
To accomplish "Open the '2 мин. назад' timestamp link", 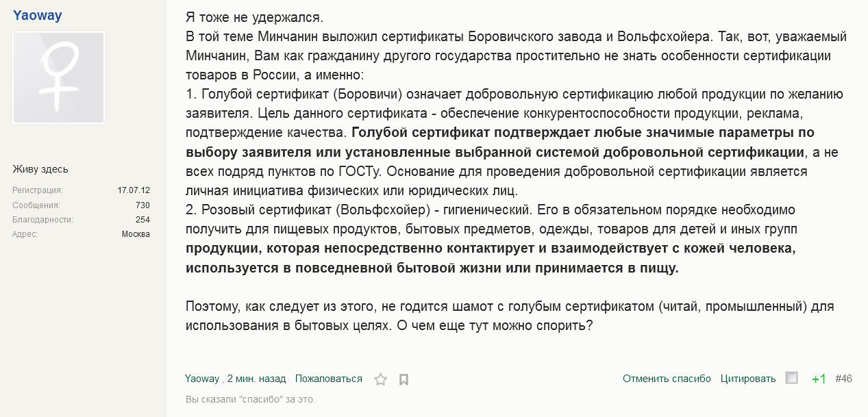I will pos(256,379).
